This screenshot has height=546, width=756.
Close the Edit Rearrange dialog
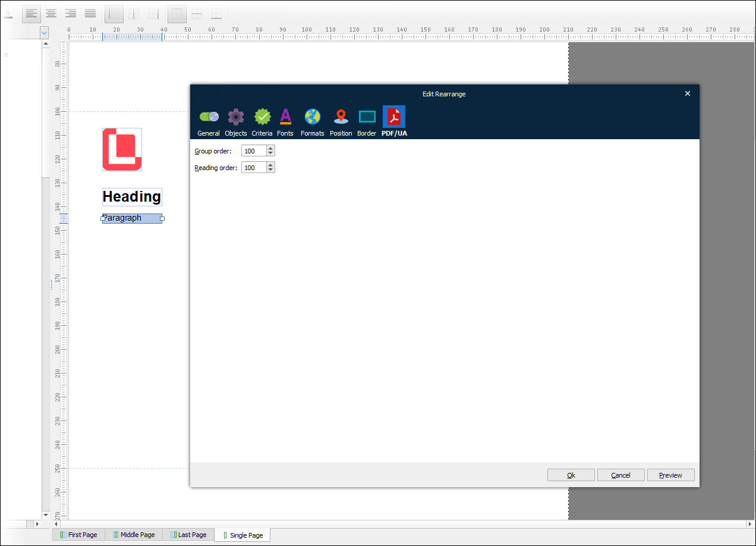pos(688,93)
